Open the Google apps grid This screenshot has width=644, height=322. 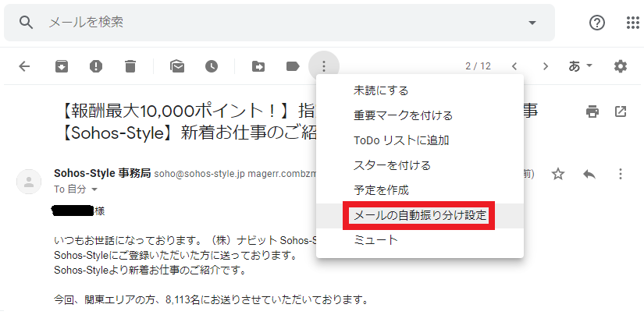(633, 23)
